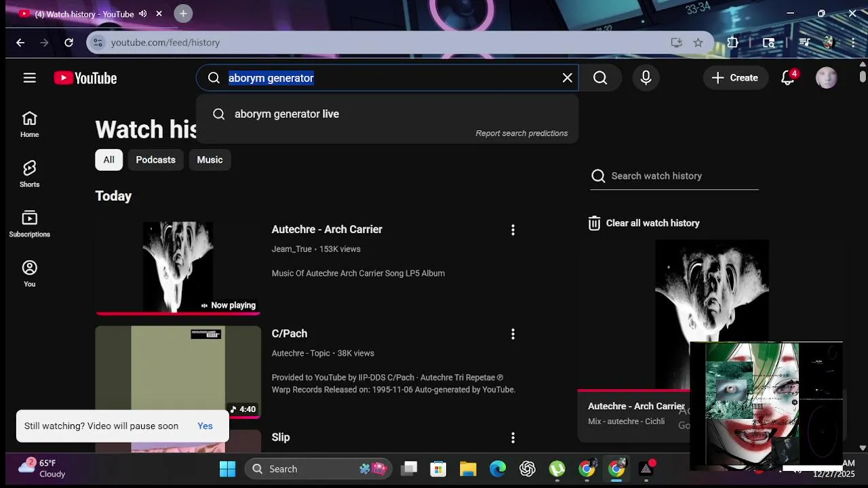Click the install app icon in address bar
The width and height of the screenshot is (868, 488).
point(676,42)
